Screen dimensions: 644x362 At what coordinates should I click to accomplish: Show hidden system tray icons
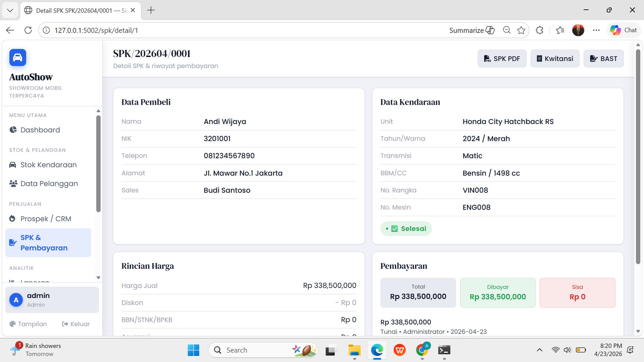tap(540, 350)
